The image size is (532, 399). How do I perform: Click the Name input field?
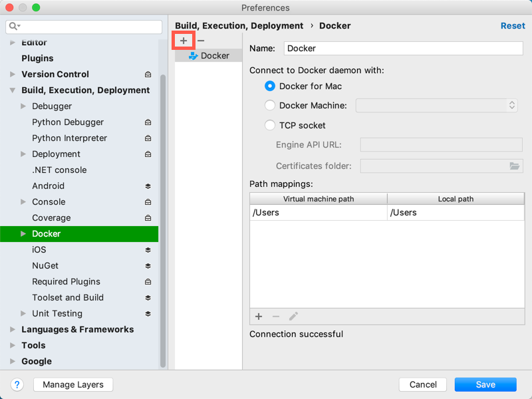point(403,48)
